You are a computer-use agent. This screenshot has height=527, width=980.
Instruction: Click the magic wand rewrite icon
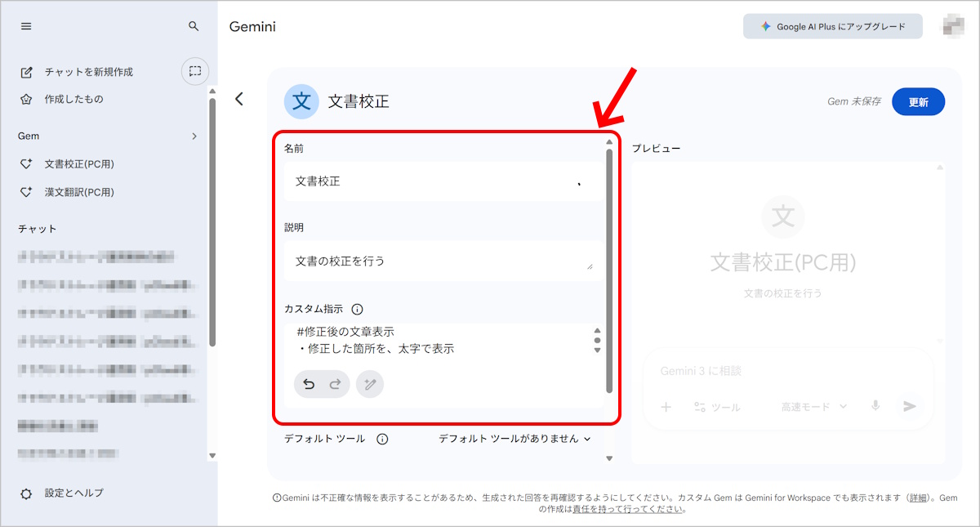point(370,384)
